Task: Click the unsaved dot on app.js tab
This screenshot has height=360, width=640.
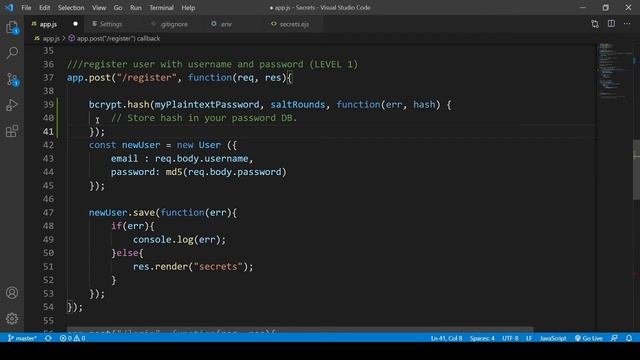Action: click(x=75, y=24)
